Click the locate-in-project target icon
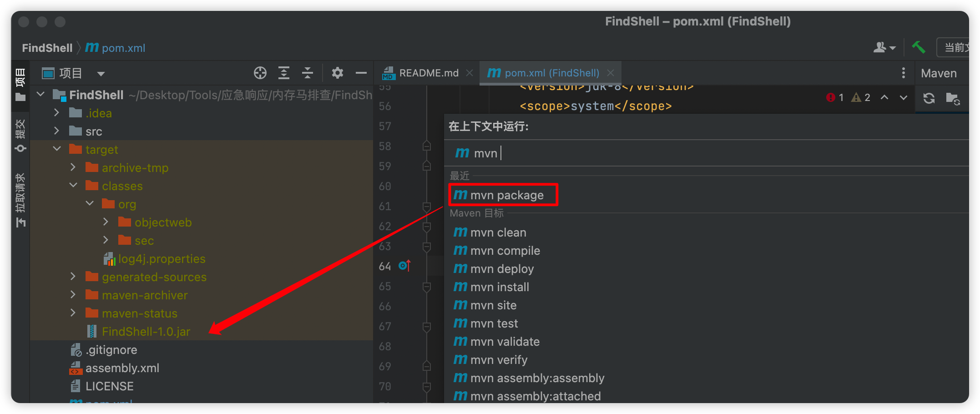 pos(260,73)
